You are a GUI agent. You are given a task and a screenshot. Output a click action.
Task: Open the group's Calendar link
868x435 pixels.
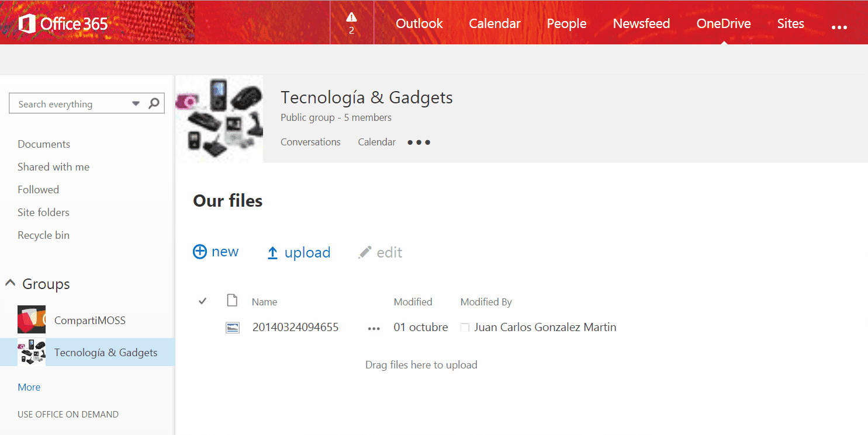[x=377, y=142]
